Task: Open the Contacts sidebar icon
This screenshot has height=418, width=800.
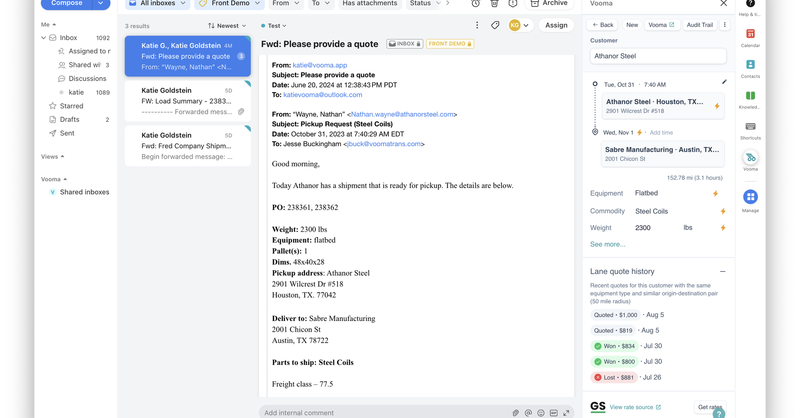Action: pos(750,67)
